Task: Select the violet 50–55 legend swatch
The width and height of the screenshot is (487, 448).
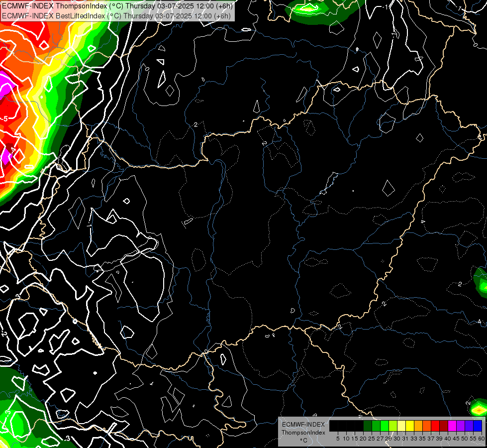Action: 469,426
